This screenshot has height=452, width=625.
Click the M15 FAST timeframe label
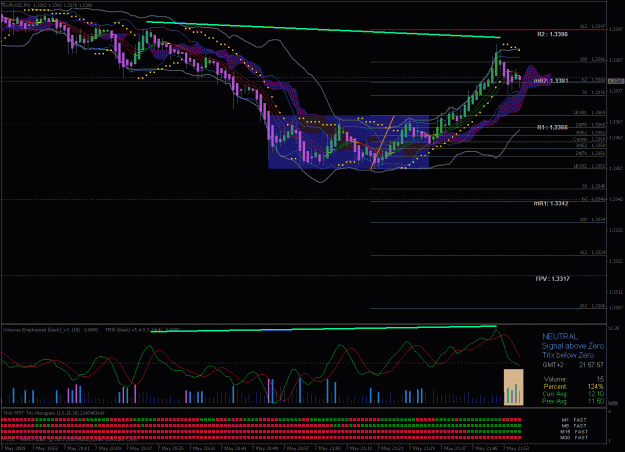point(574,432)
